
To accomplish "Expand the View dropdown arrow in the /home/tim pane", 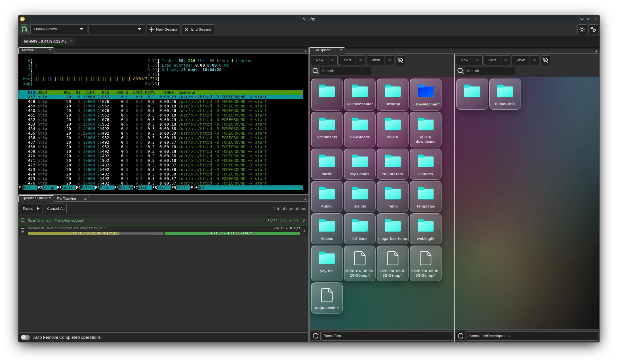I will click(x=389, y=60).
